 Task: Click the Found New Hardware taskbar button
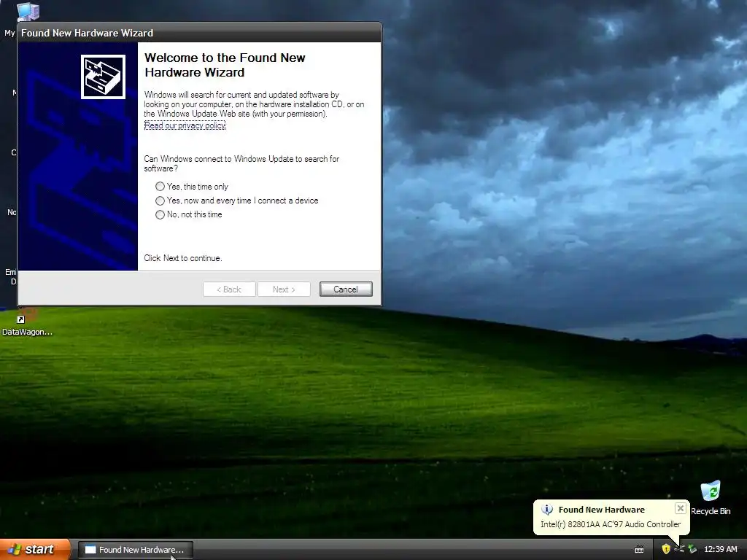pos(135,550)
